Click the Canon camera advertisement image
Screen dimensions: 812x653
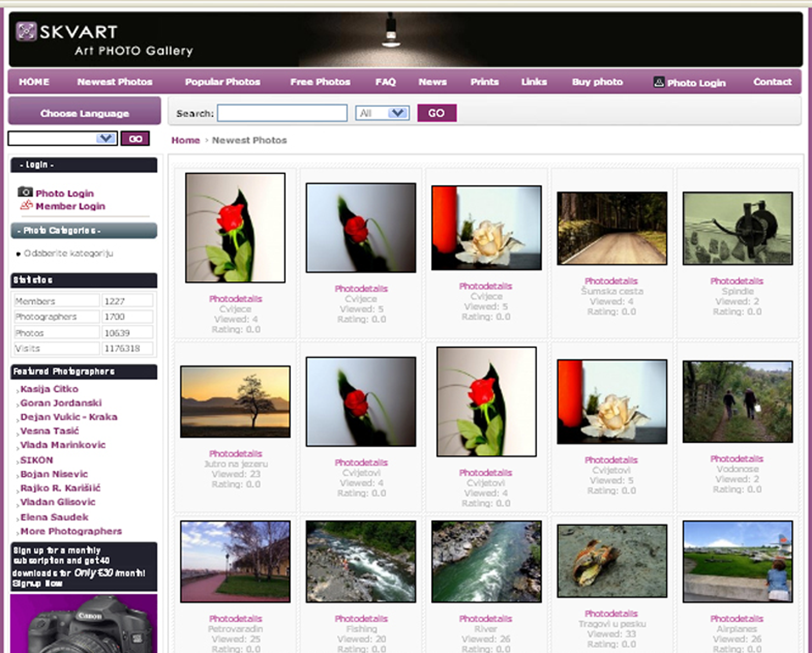(84, 625)
